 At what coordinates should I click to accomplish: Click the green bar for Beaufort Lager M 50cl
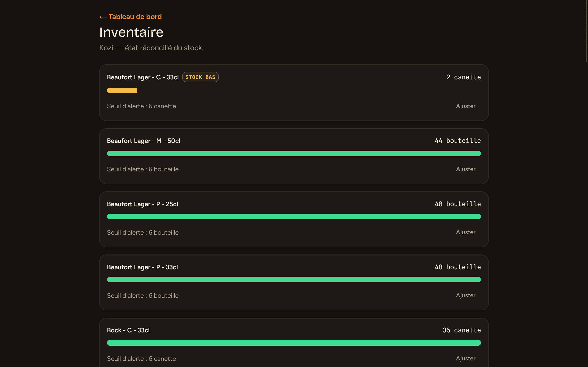294,153
